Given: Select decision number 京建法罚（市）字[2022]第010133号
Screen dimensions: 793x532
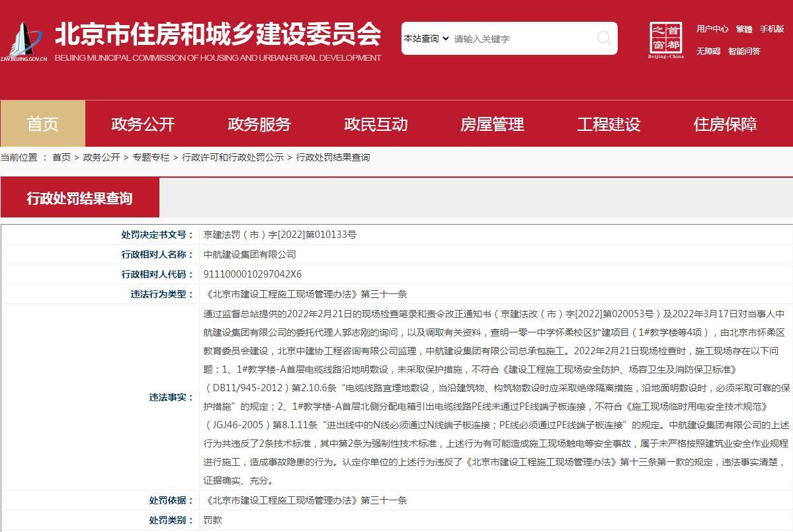Looking at the screenshot, I should pos(280,235).
